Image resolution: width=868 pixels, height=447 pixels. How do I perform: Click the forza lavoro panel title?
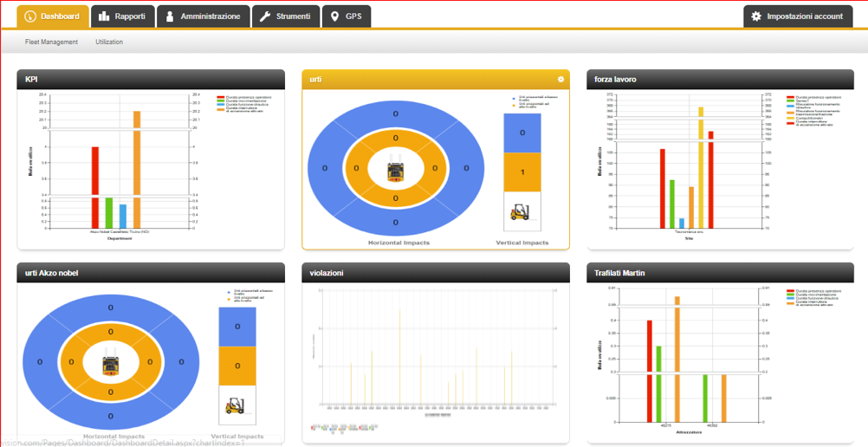click(616, 80)
